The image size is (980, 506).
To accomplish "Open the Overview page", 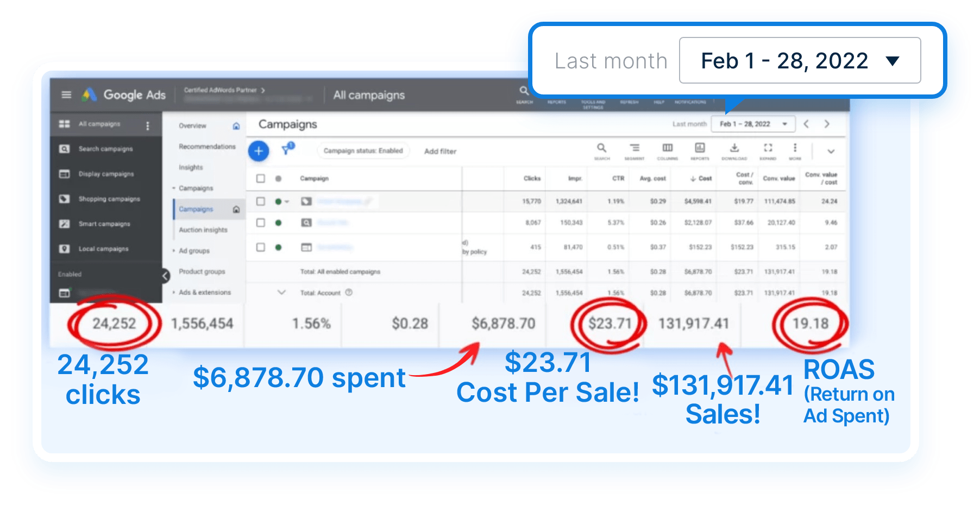I will (x=192, y=126).
